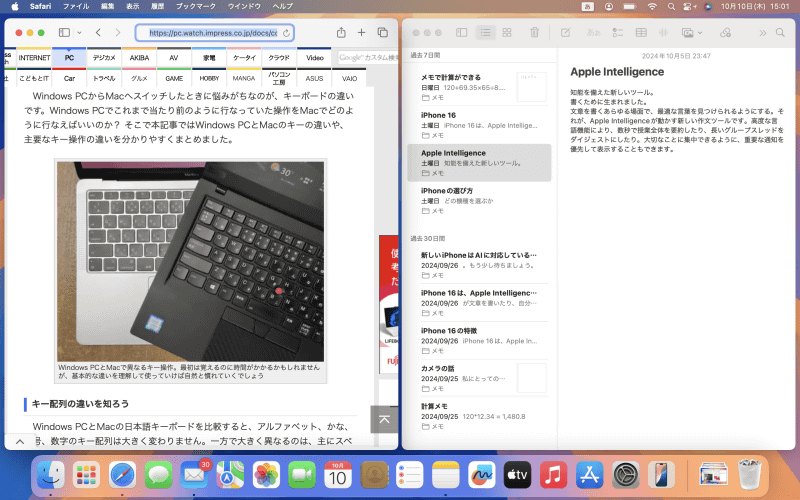
Task: Show Safari tab overview
Action: [x=383, y=33]
